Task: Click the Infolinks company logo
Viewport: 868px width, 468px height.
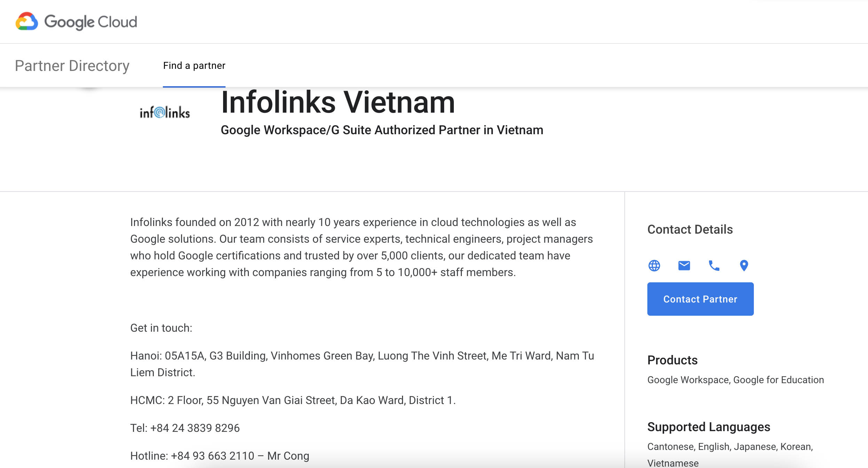Action: pyautogui.click(x=165, y=112)
